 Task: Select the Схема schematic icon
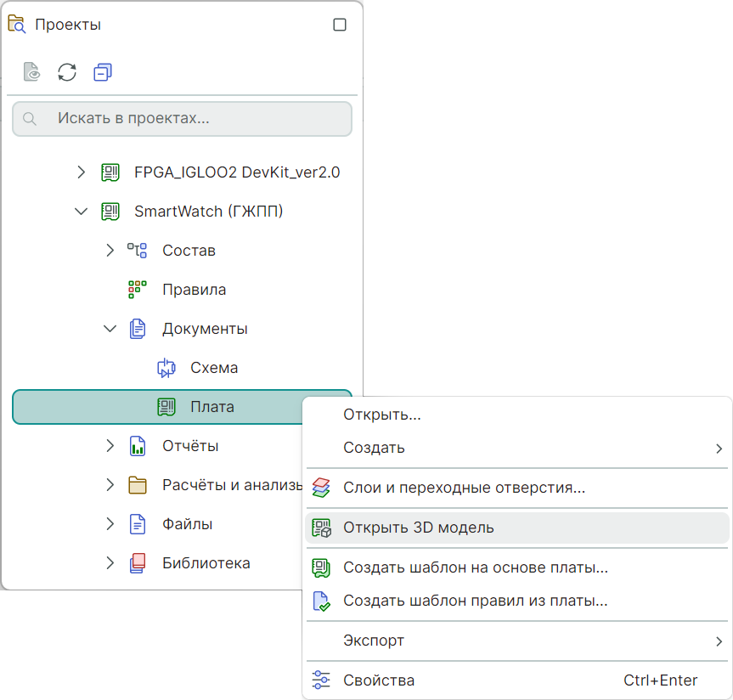pos(166,368)
